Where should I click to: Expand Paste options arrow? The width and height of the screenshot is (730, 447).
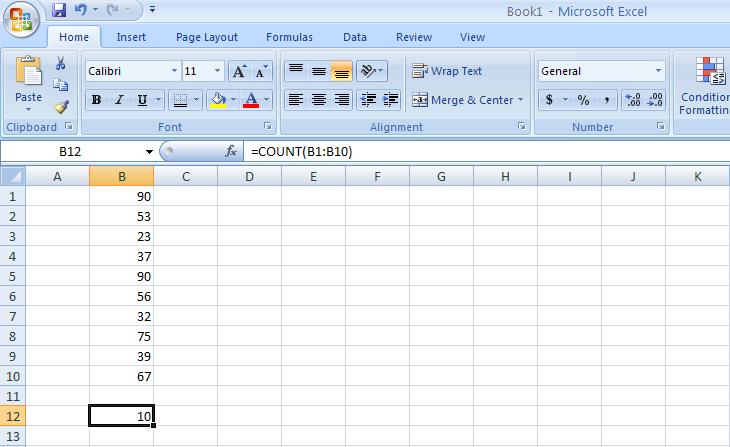(28, 109)
